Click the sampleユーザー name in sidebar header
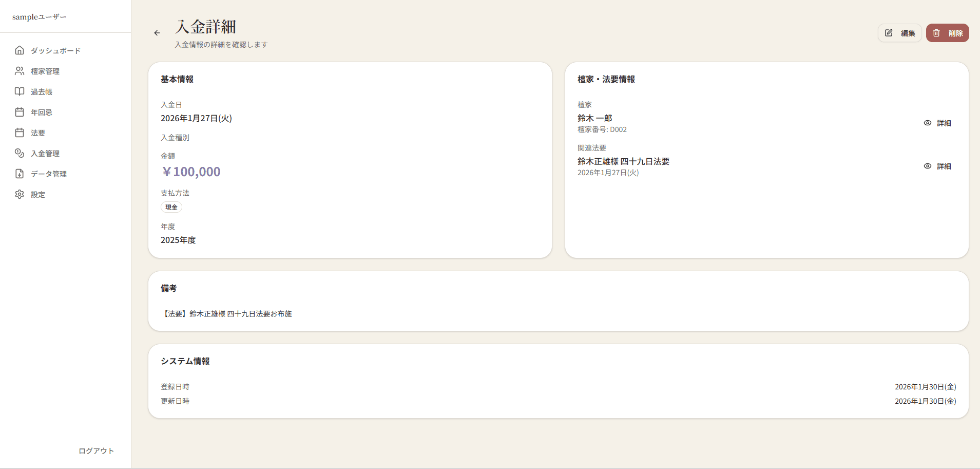This screenshot has height=469, width=980. click(x=40, y=17)
